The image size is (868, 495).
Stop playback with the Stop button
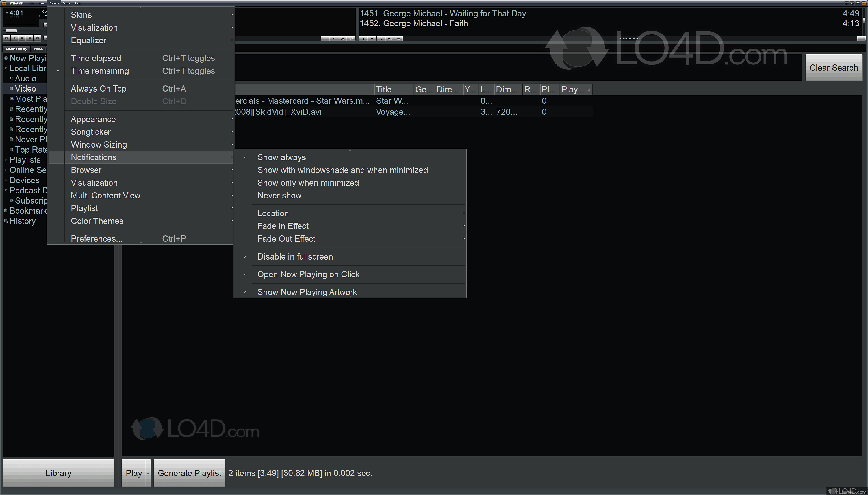tap(30, 38)
